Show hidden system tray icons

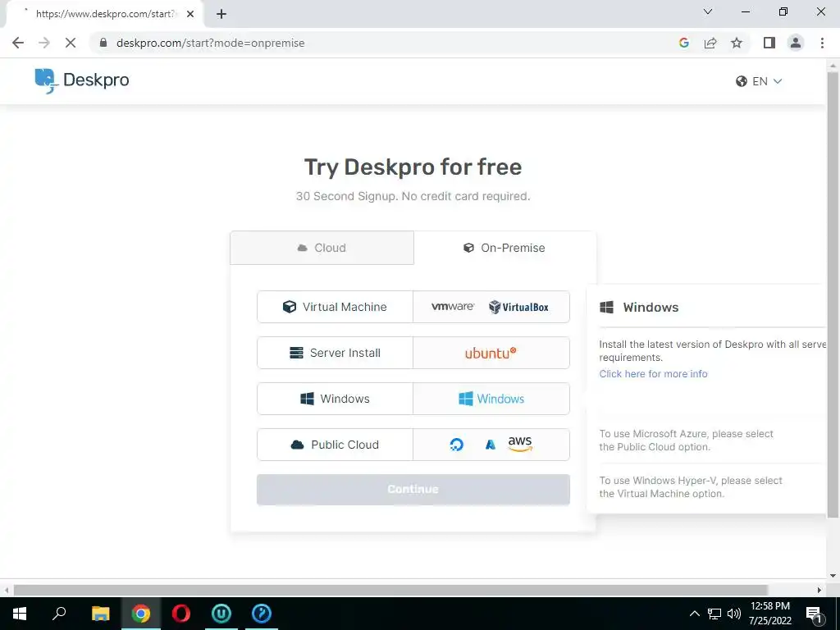coord(694,614)
